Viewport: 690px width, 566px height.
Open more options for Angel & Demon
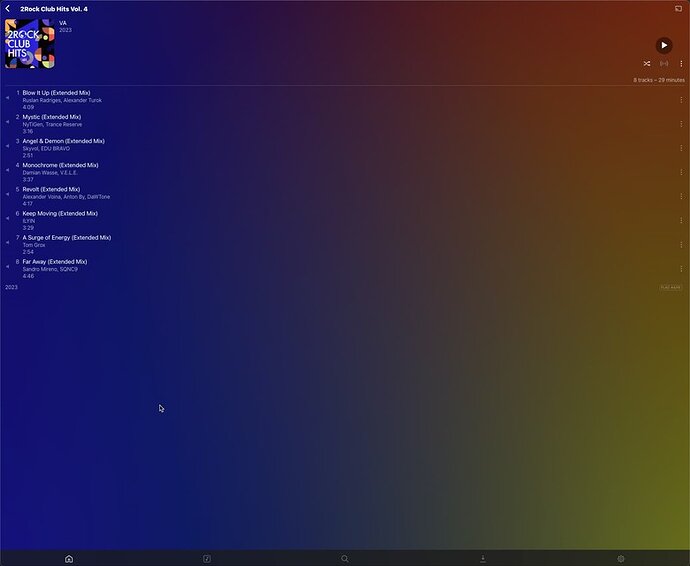(681, 148)
